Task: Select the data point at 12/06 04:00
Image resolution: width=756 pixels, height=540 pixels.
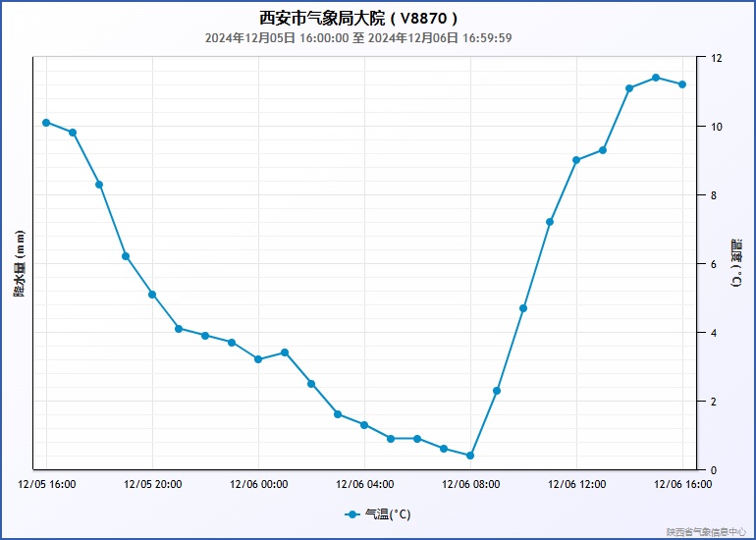Action: (x=364, y=425)
